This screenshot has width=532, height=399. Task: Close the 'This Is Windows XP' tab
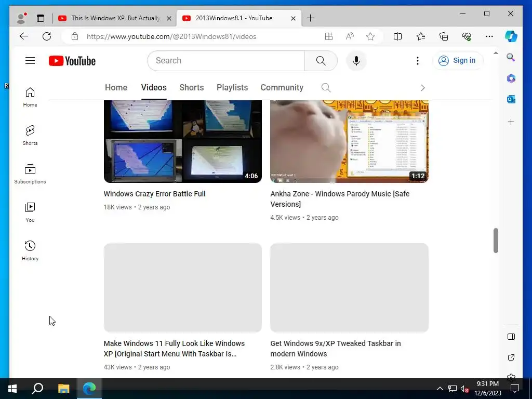(169, 18)
